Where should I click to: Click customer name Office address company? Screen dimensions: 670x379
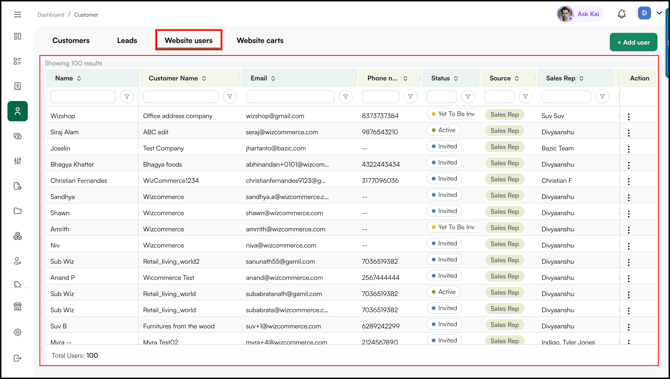click(177, 116)
